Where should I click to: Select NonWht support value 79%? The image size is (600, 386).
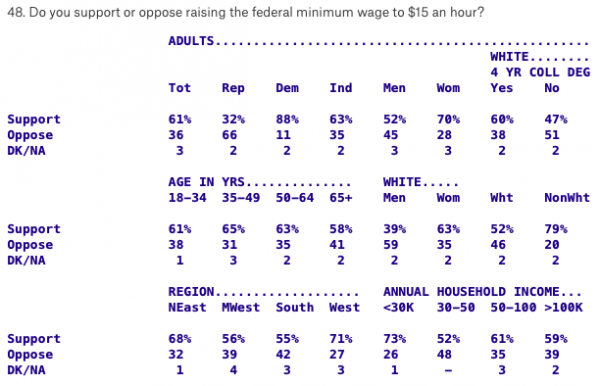point(556,229)
